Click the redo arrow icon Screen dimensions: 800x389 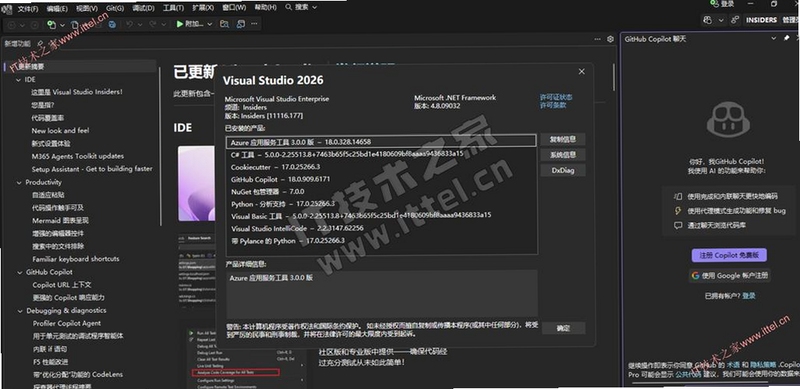point(153,24)
